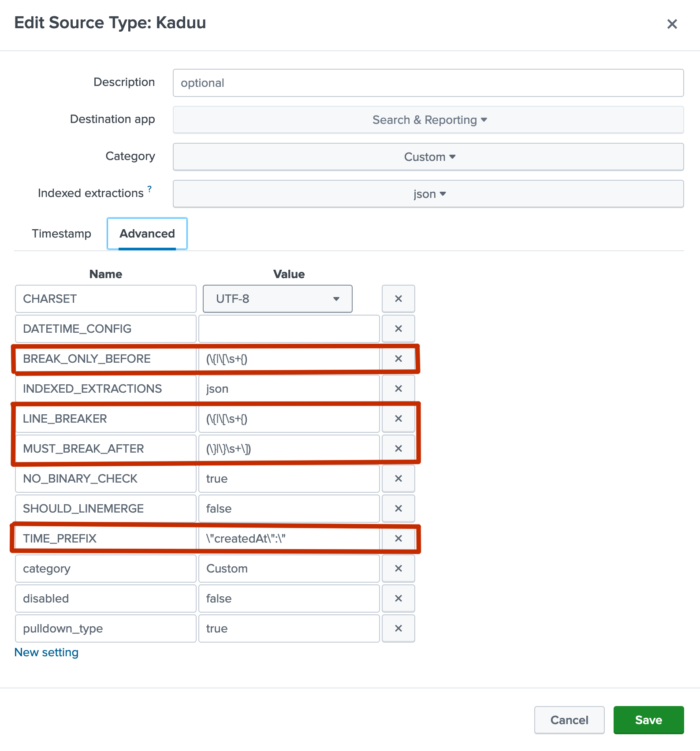
Task: Edit the SHOULD_LINEMERGE name field
Action: pos(106,509)
